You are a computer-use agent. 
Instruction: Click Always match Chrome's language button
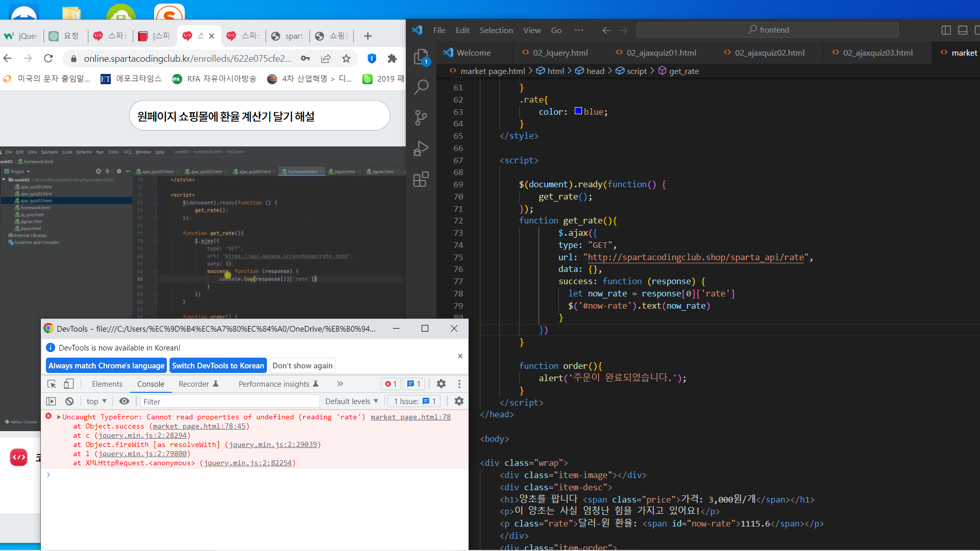click(106, 365)
